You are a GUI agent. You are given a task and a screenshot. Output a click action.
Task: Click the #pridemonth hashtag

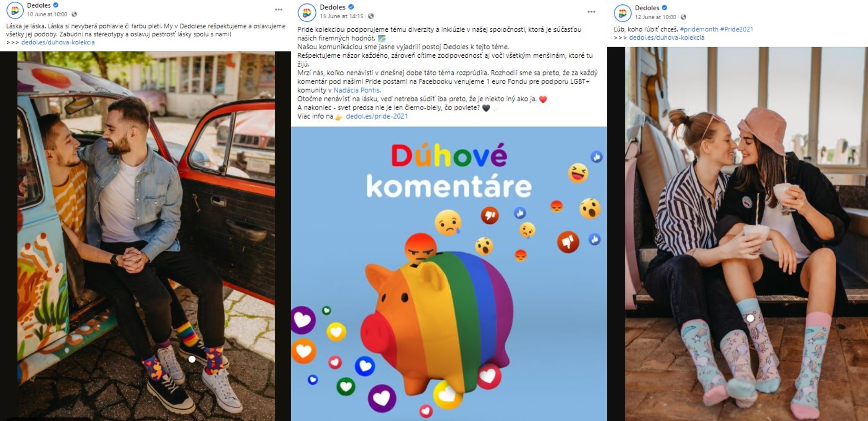(x=699, y=29)
